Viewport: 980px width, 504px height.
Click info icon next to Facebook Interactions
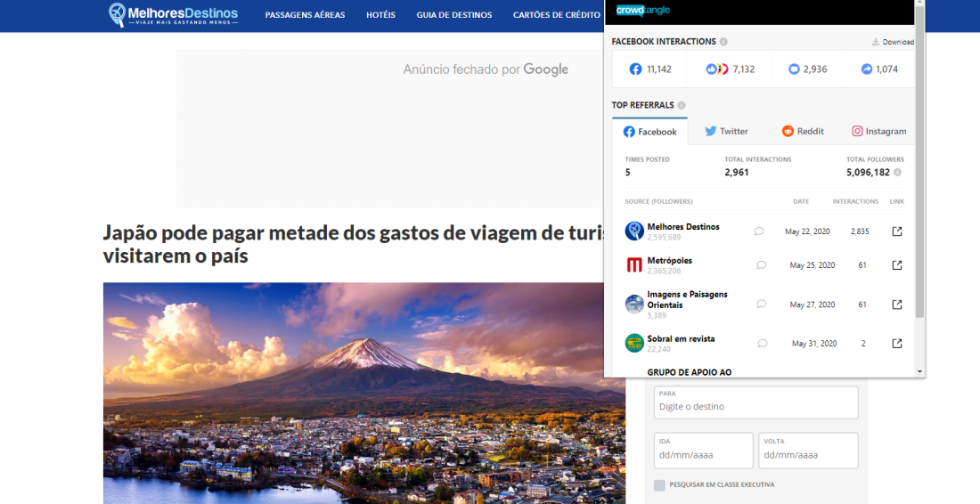click(723, 41)
